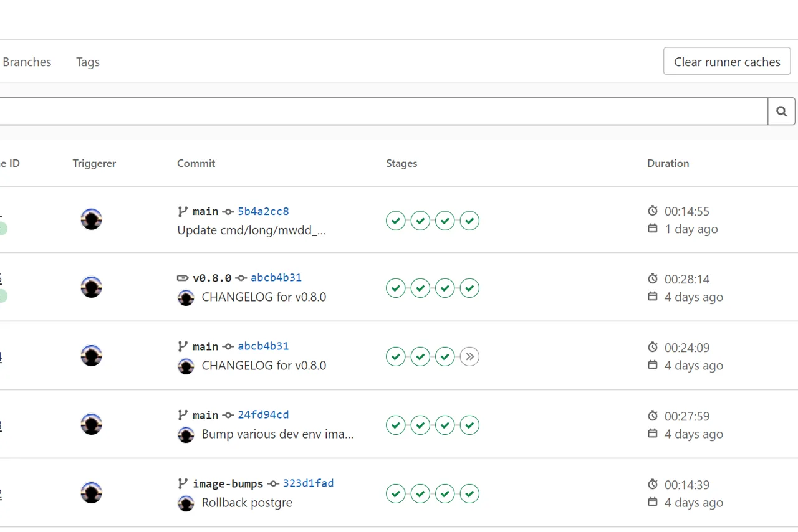Select triggerer avatar in 323d1fad row
798x532 pixels.
coord(92,493)
